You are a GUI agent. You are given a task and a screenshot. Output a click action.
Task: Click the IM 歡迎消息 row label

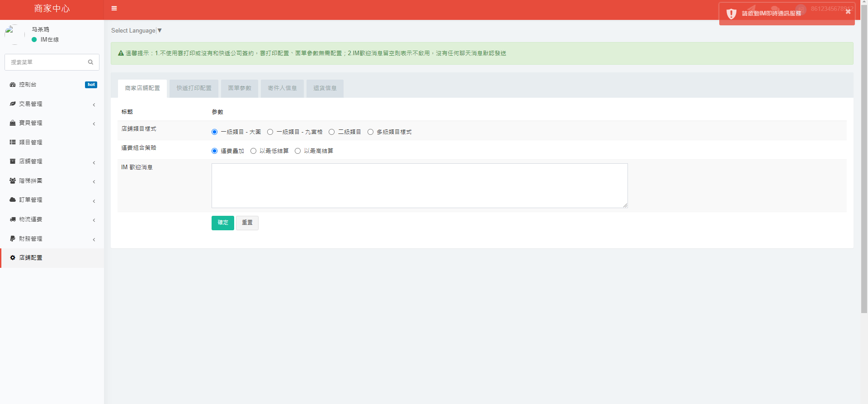137,167
